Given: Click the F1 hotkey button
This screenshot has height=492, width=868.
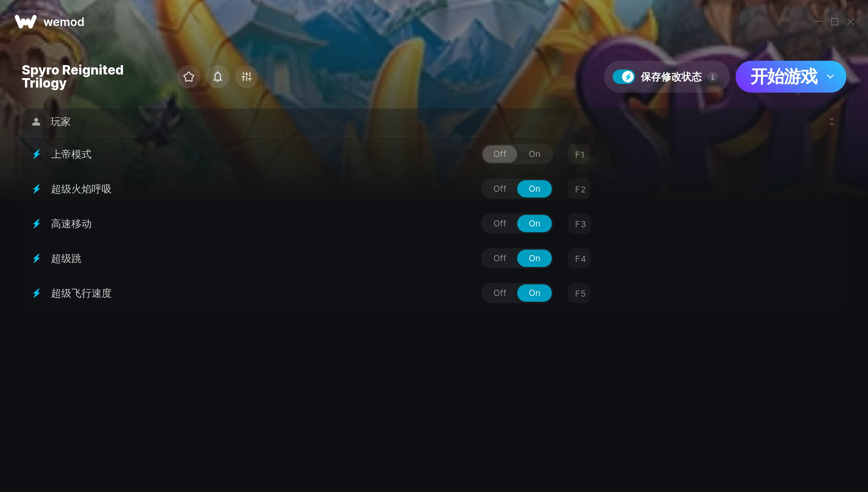Looking at the screenshot, I should click(579, 154).
